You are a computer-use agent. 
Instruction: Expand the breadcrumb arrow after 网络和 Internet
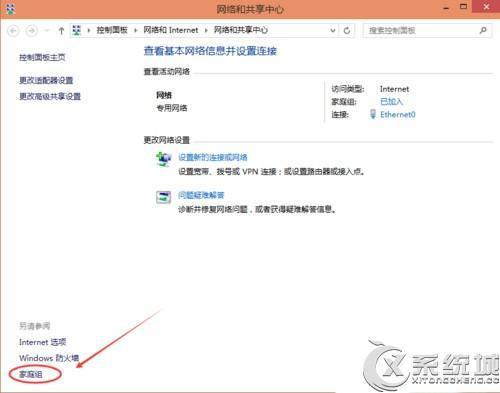coord(206,30)
